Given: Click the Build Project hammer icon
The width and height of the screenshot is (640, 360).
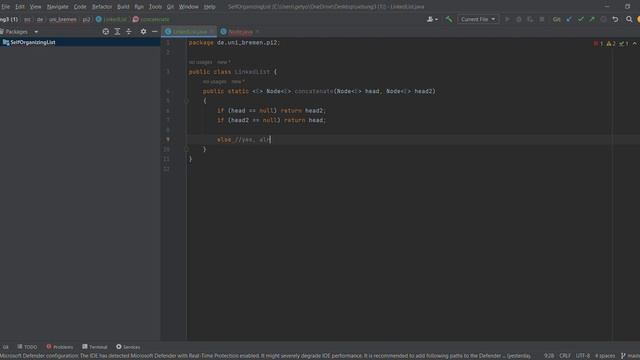Looking at the screenshot, I should (449, 19).
